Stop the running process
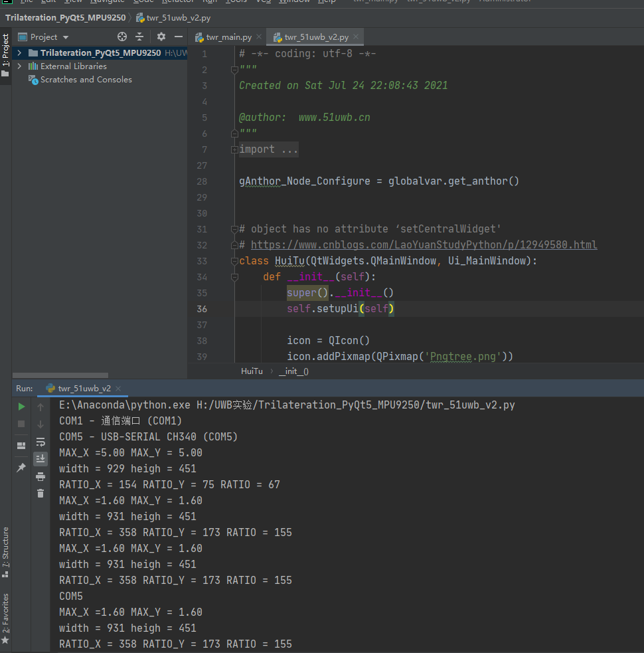 pyautogui.click(x=21, y=424)
